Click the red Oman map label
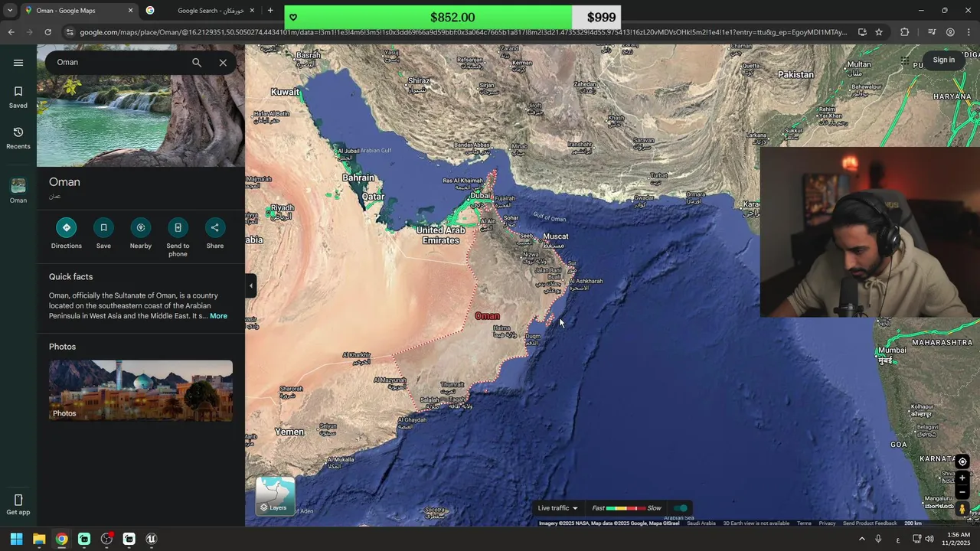980x551 pixels. point(487,316)
